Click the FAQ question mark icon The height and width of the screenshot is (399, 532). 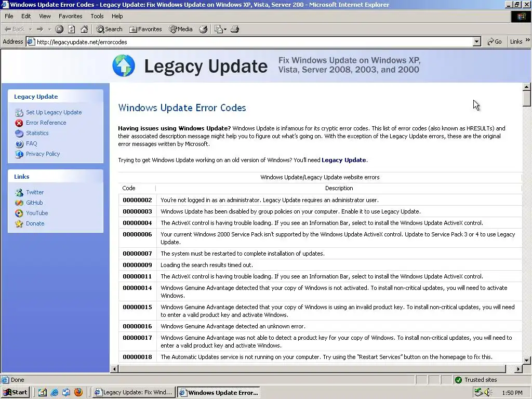(x=19, y=144)
